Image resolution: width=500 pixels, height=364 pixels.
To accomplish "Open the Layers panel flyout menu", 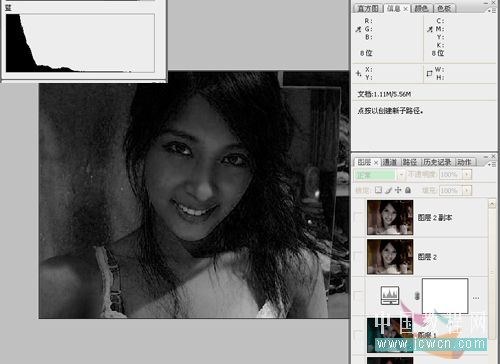I will click(x=493, y=164).
